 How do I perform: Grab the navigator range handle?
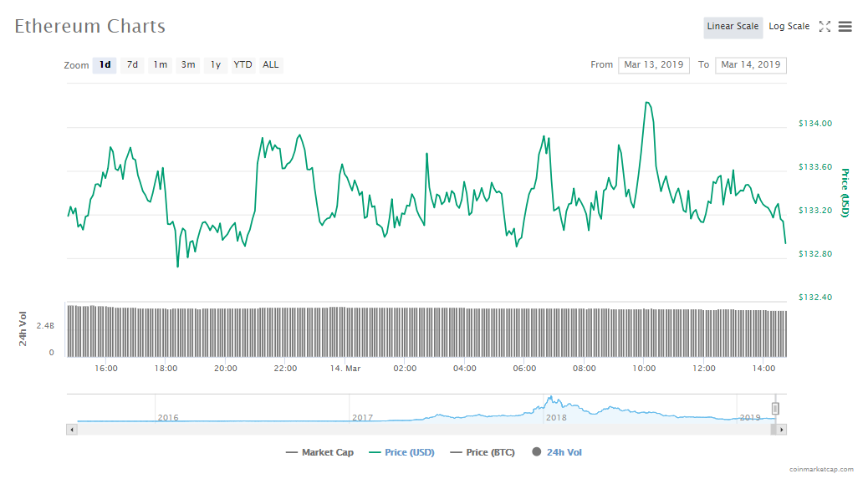click(775, 408)
